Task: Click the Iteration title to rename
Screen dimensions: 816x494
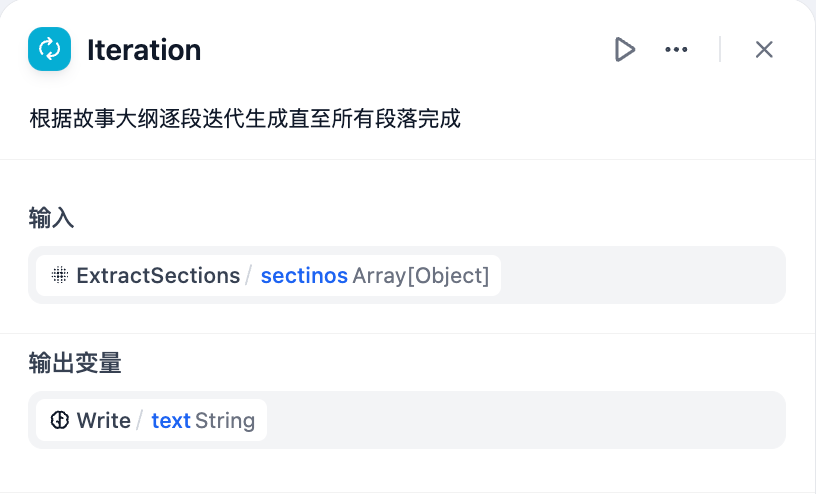Action: pyautogui.click(x=144, y=49)
